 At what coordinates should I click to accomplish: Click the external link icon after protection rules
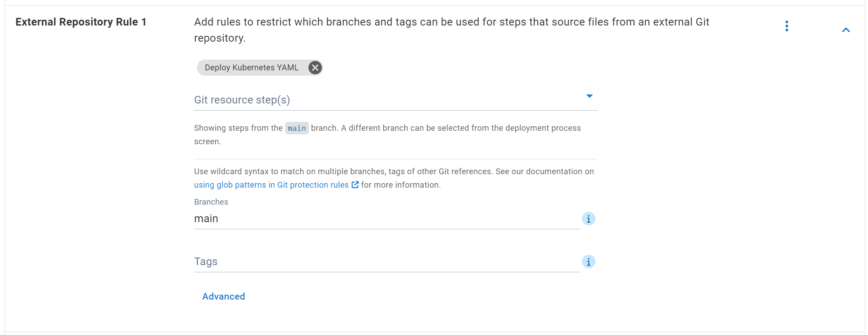click(355, 185)
